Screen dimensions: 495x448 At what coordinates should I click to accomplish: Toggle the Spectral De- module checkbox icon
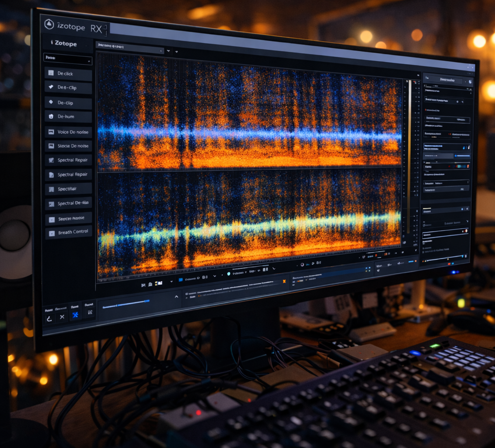[52, 204]
